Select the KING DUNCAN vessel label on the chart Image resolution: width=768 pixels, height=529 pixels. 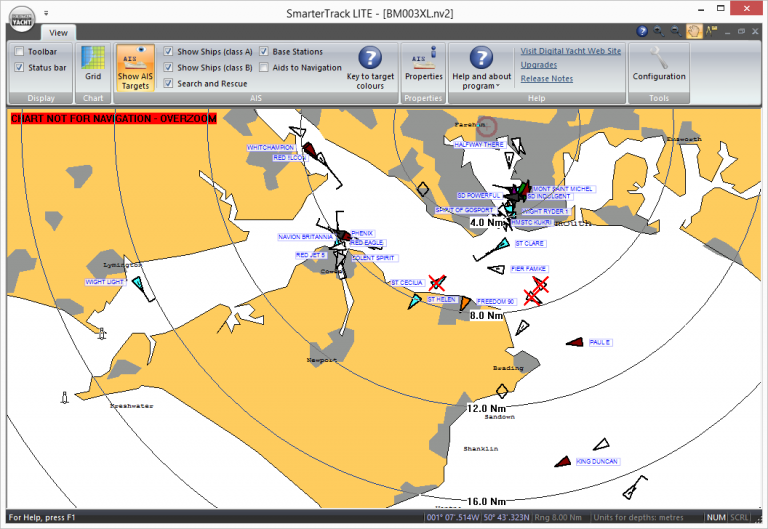pos(597,461)
